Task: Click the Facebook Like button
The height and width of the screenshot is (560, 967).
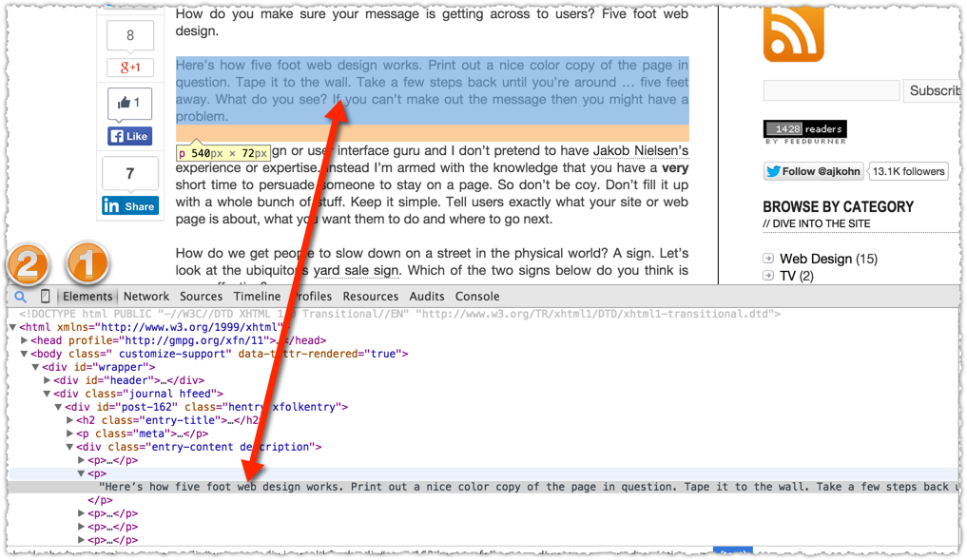Action: point(129,136)
